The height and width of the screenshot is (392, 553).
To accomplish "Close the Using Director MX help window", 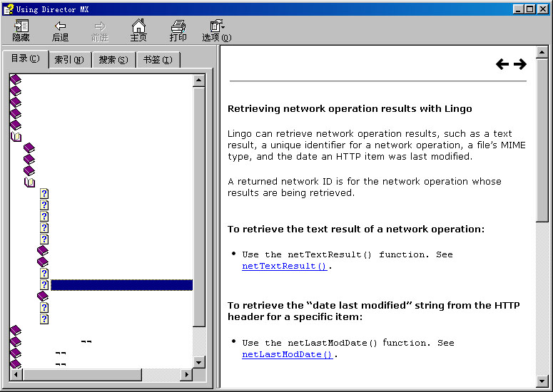I will click(x=542, y=9).
